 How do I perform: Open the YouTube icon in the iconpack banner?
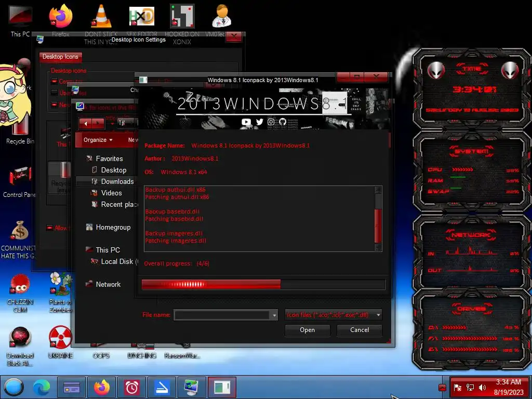click(246, 122)
